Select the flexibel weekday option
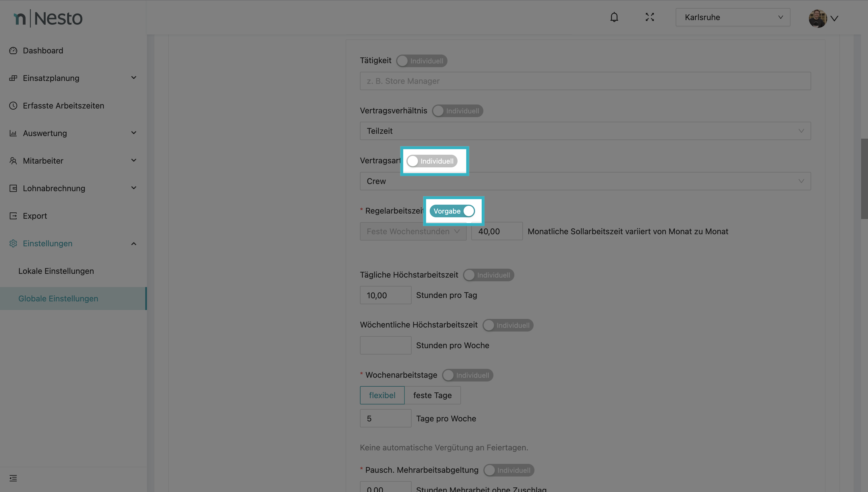The width and height of the screenshot is (868, 492). click(382, 395)
